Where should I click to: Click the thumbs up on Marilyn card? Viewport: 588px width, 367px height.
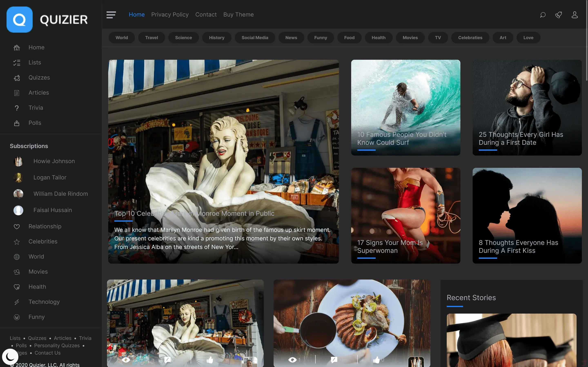click(x=210, y=360)
